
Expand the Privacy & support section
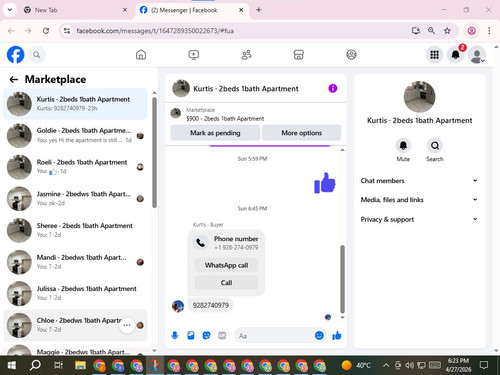pos(419,219)
